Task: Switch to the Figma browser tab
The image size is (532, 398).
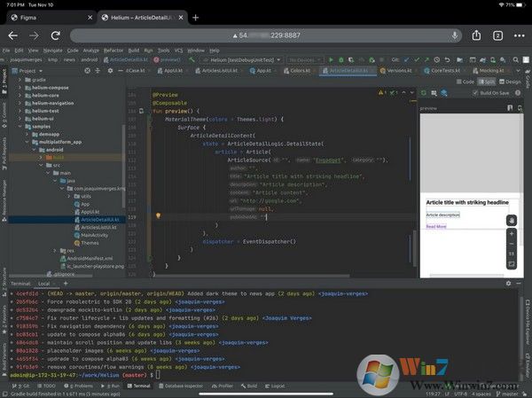Action: pyautogui.click(x=35, y=16)
